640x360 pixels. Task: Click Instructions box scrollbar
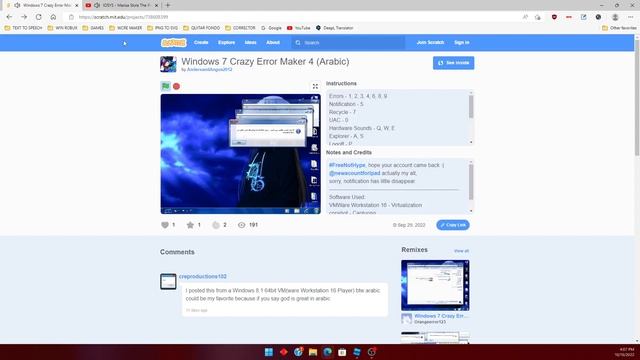point(471,107)
